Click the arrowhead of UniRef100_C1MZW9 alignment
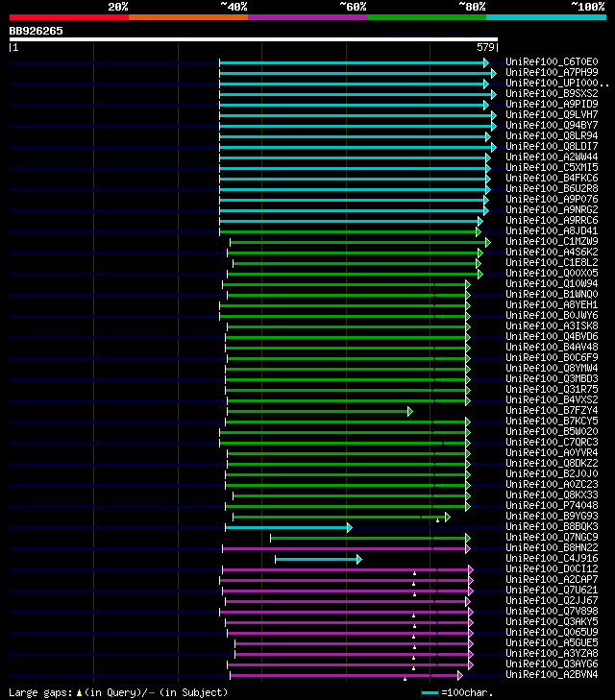615x700 pixels. coord(488,242)
